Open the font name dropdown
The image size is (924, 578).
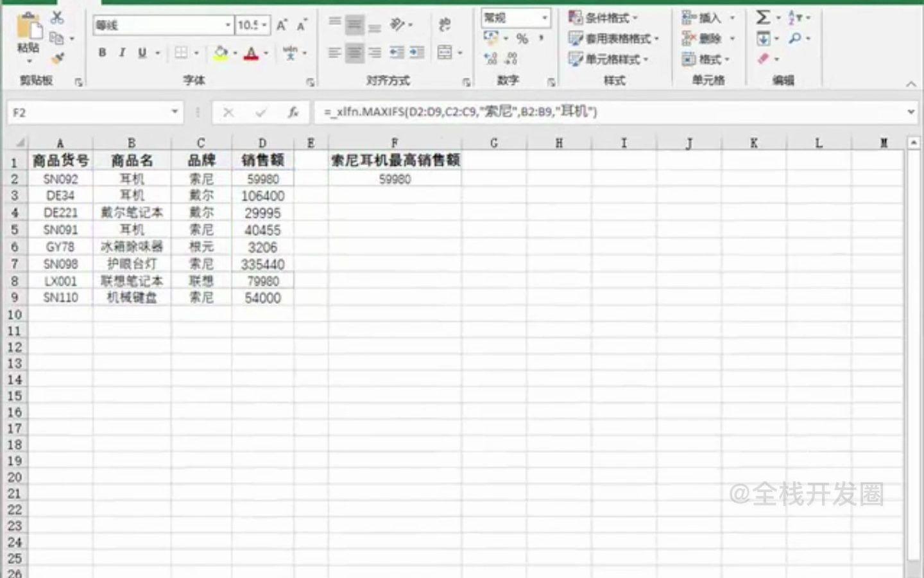pyautogui.click(x=228, y=25)
